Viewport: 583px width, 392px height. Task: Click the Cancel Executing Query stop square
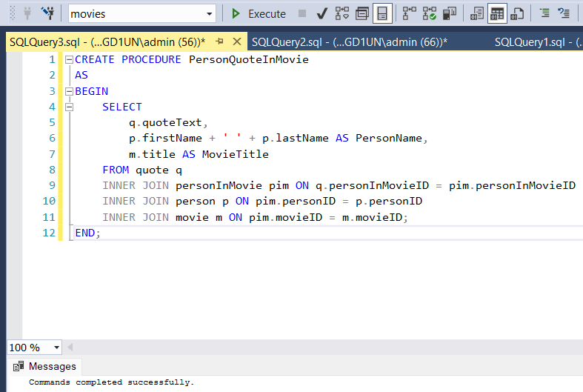click(x=302, y=14)
